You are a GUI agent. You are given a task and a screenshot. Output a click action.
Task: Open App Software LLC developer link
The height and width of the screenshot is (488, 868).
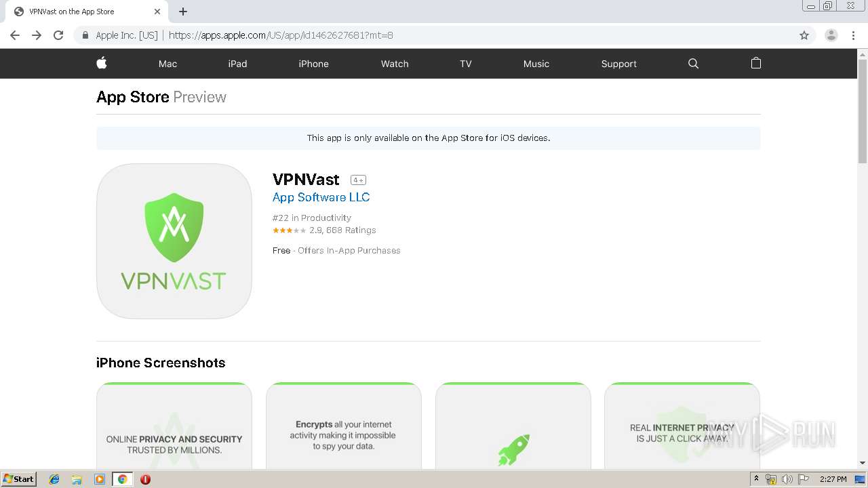[x=321, y=197]
